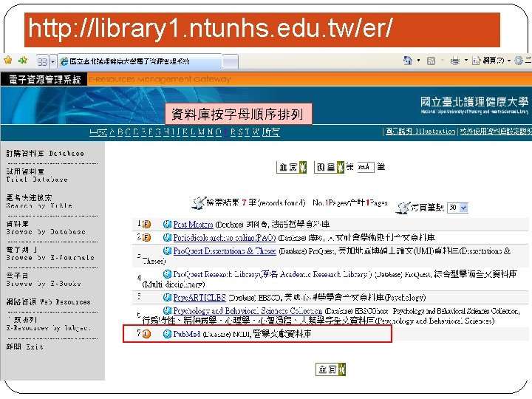The width and height of the screenshot is (532, 399).
Task: Click the globe icon next to ProQuest Research Library
Action: pyautogui.click(x=167, y=274)
